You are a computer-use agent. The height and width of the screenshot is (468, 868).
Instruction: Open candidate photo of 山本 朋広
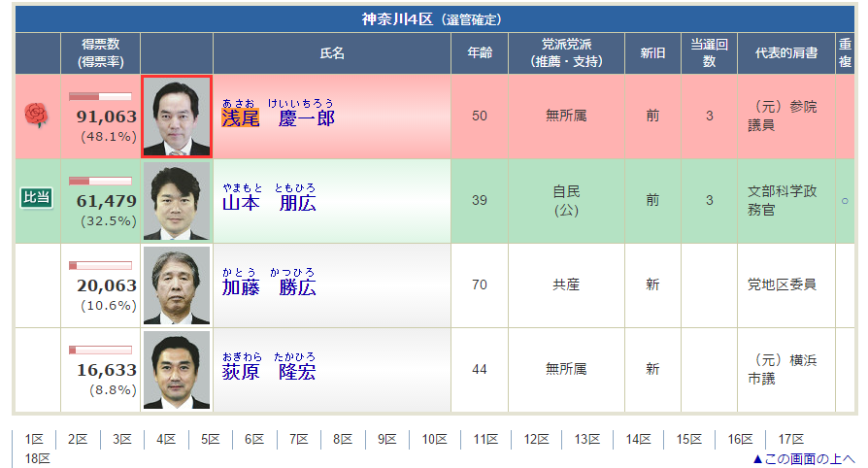pyautogui.click(x=177, y=201)
